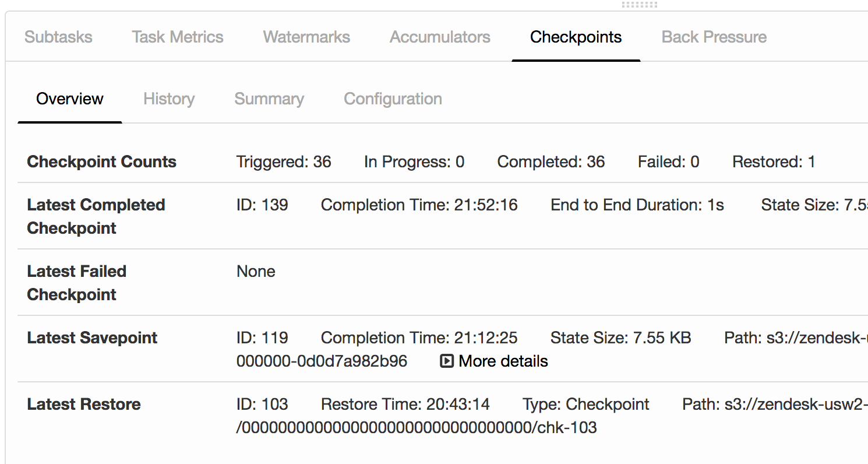Click the Checkpoints tab
Screen dimensions: 868x464
pyautogui.click(x=576, y=37)
